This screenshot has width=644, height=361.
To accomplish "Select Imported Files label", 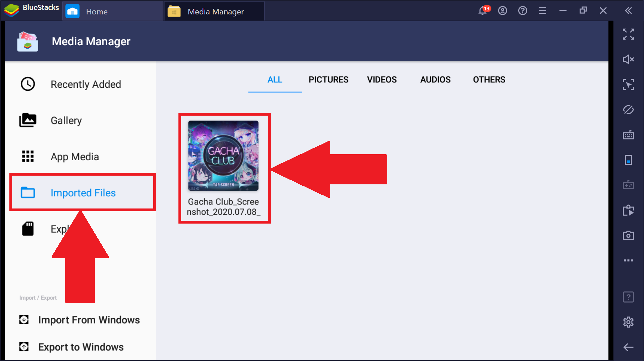I will (x=83, y=193).
